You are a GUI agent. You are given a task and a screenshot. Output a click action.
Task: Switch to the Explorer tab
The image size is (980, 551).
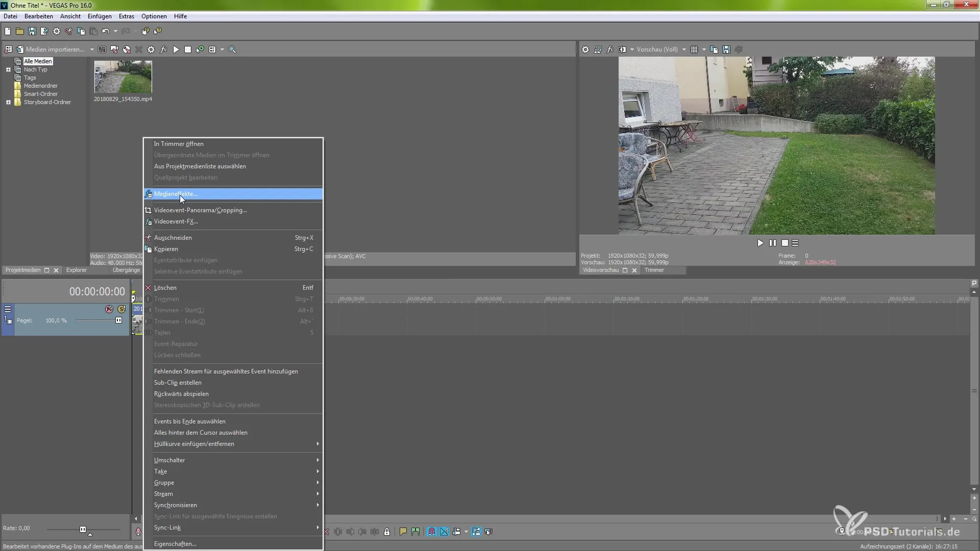(x=77, y=270)
